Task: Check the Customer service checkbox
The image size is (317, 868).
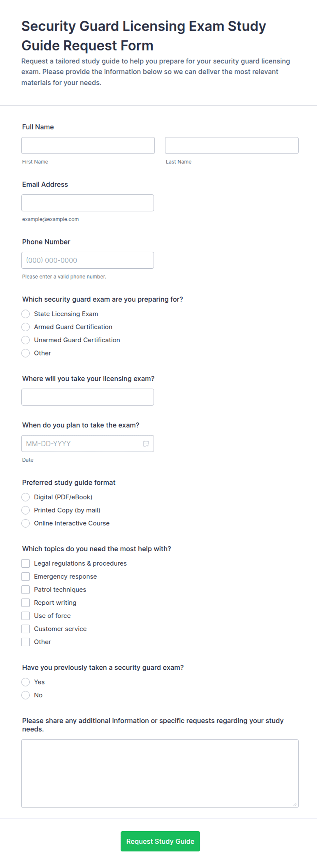Action: point(26,629)
